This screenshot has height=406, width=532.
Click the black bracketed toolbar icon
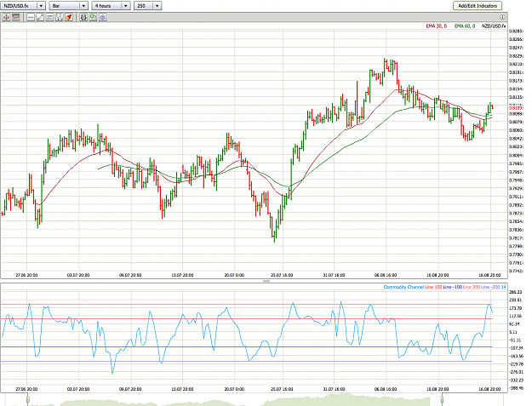point(83,17)
